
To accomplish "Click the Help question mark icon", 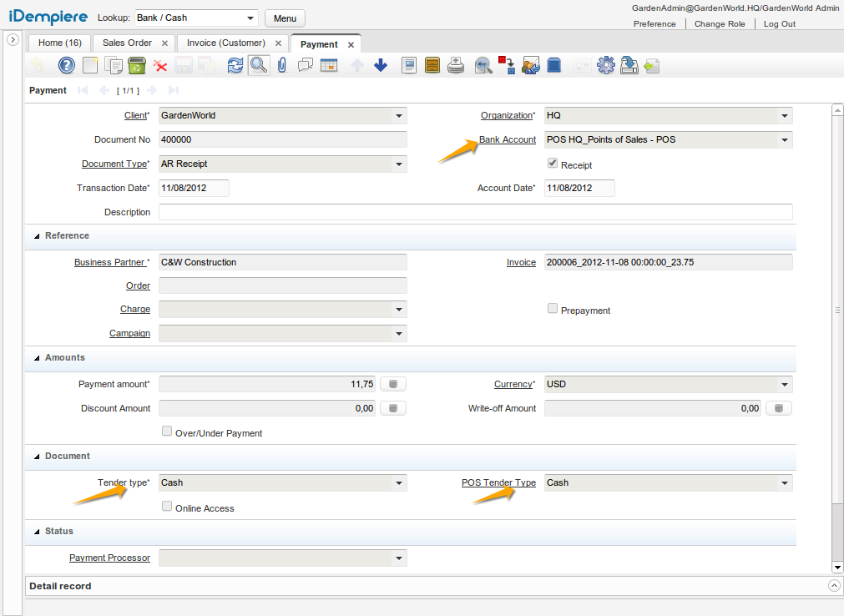I will tap(67, 65).
